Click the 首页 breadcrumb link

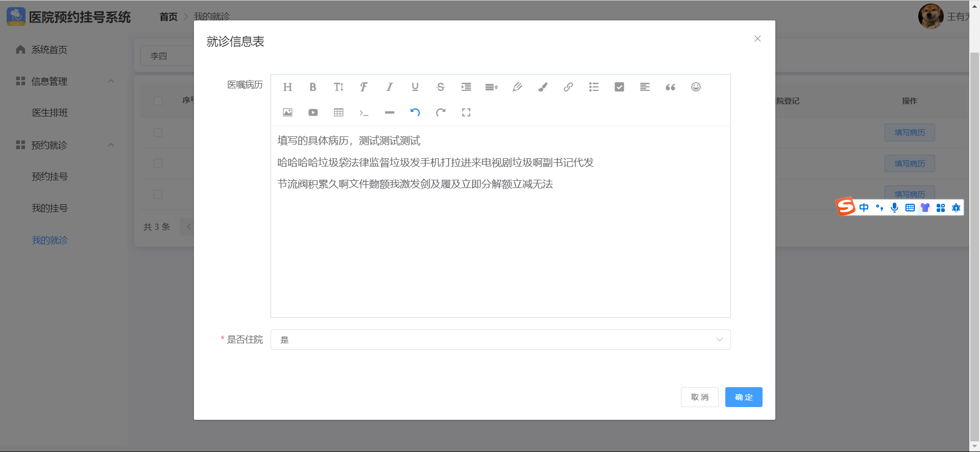168,17
